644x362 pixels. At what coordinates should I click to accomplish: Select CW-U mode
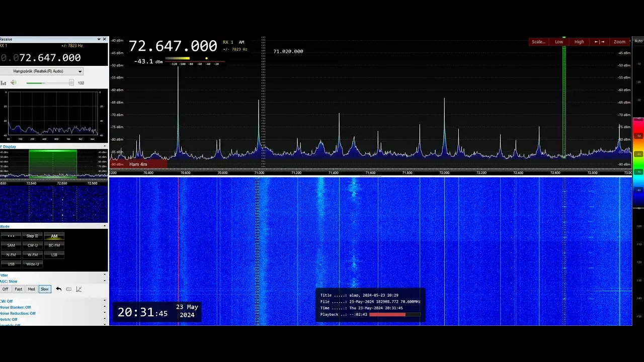32,245
